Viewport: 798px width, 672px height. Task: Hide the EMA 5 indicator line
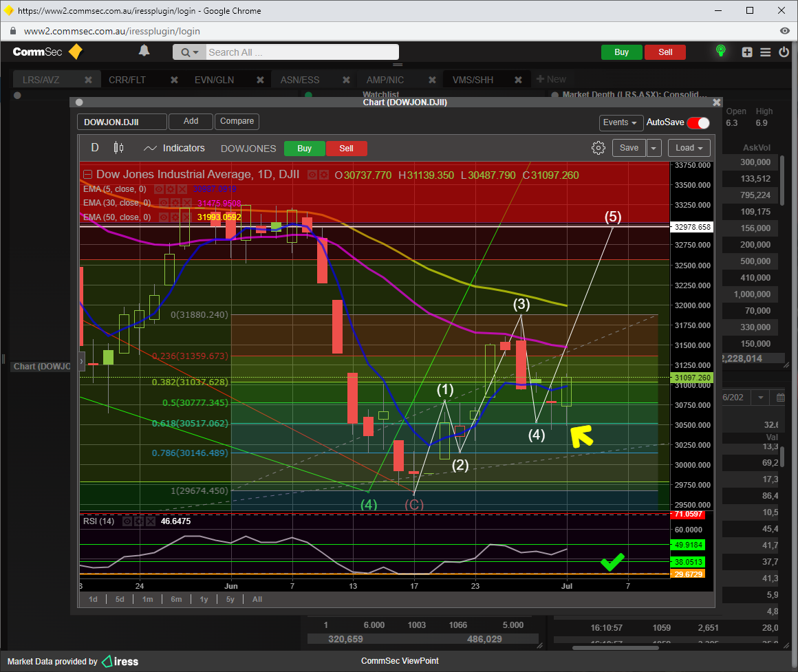pyautogui.click(x=159, y=188)
